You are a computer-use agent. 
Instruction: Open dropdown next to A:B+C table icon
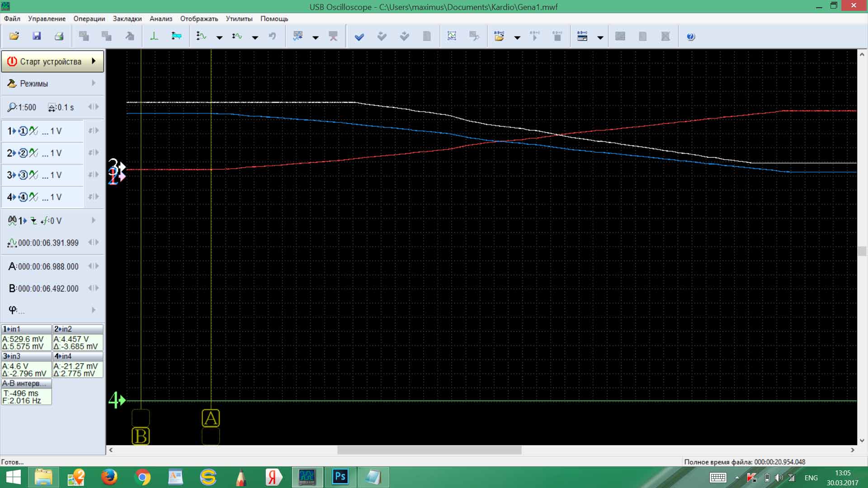point(600,38)
